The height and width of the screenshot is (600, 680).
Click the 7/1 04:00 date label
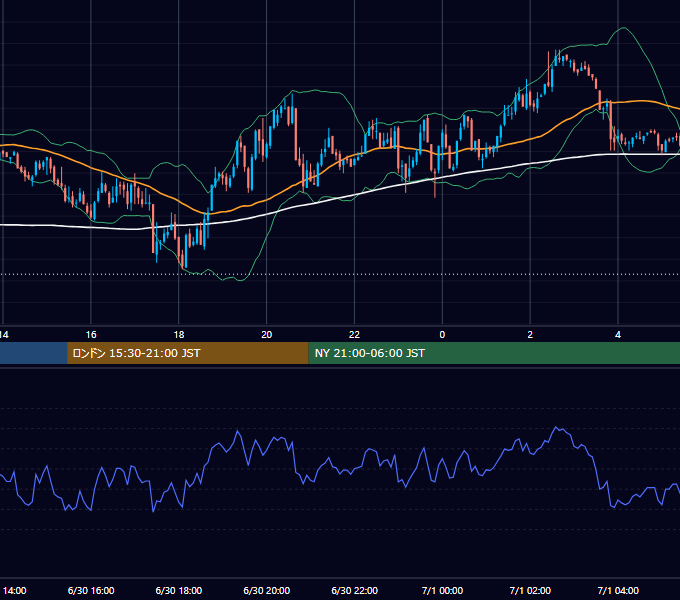[x=618, y=590]
